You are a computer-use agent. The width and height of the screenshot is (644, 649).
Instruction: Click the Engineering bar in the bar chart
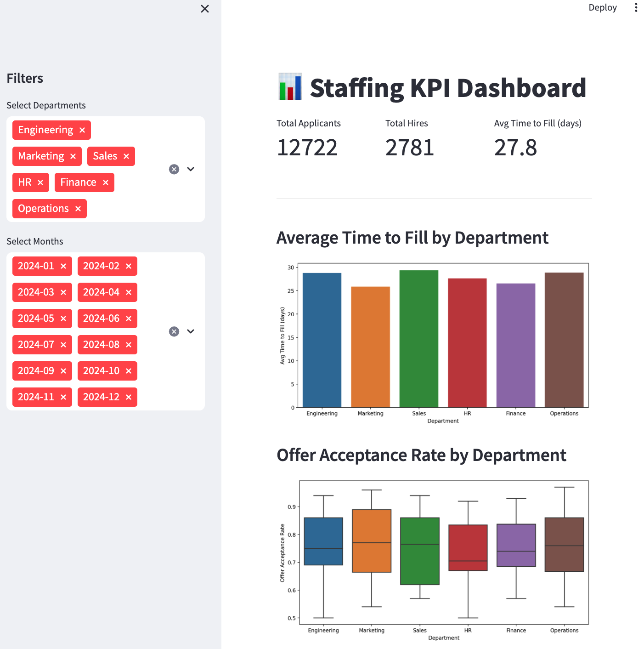(x=322, y=340)
